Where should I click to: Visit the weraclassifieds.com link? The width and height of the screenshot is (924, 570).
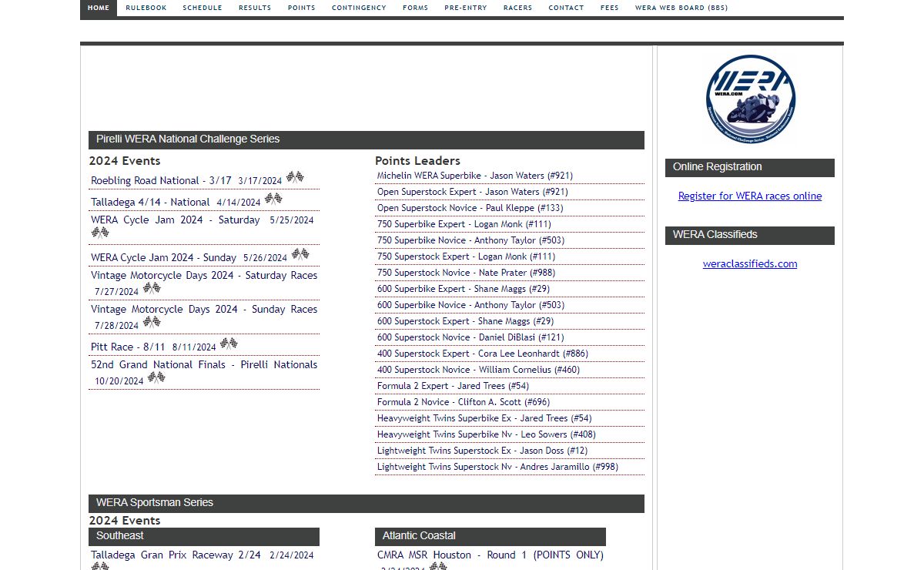750,263
